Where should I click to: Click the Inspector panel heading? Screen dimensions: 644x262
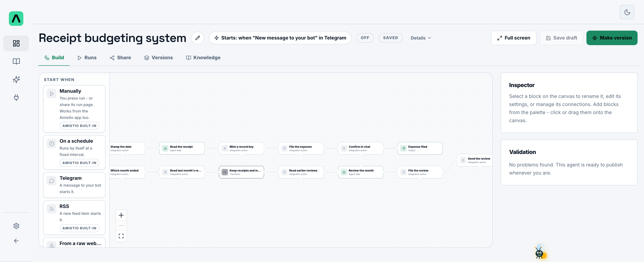[522, 85]
